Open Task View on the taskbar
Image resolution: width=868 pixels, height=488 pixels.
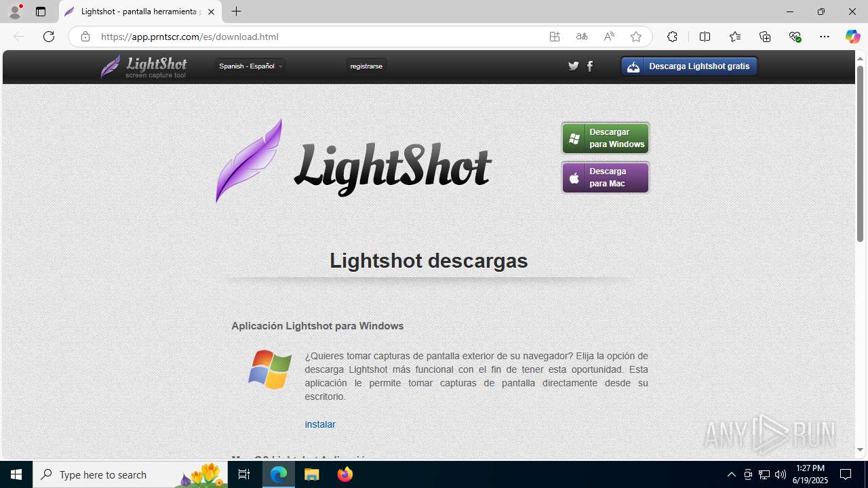(x=244, y=474)
